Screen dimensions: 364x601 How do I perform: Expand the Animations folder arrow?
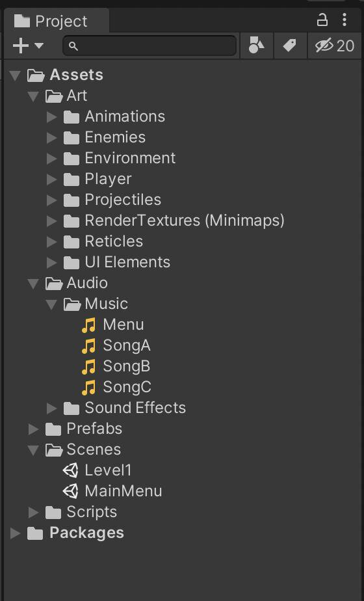point(52,117)
